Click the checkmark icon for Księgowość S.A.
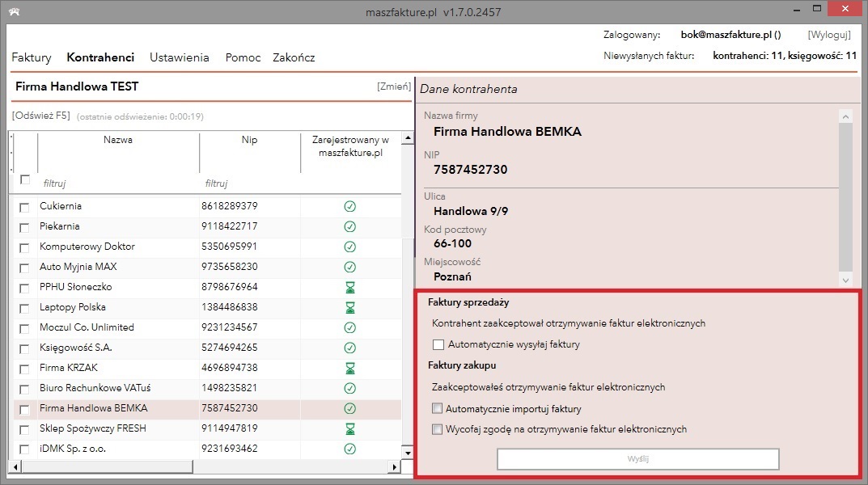This screenshot has width=868, height=485. click(349, 348)
